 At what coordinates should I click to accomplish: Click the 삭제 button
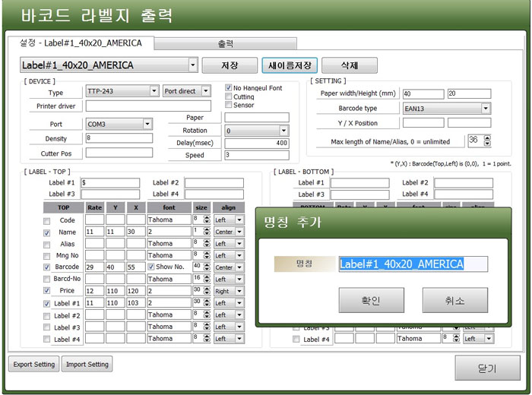coord(350,65)
